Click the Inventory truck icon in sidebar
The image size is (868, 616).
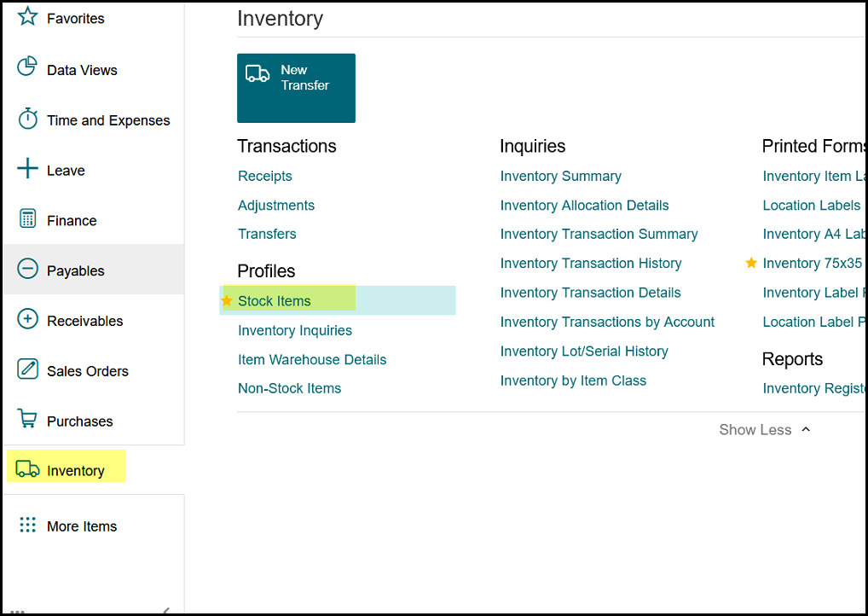point(27,470)
